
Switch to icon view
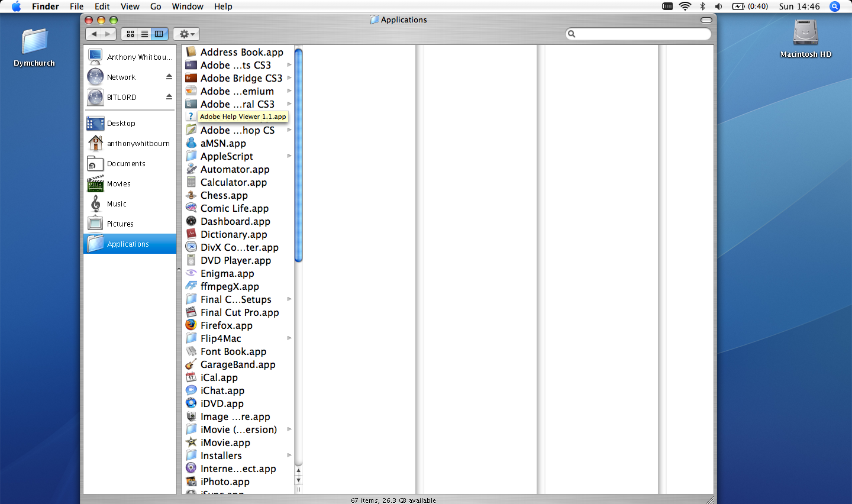coord(130,34)
